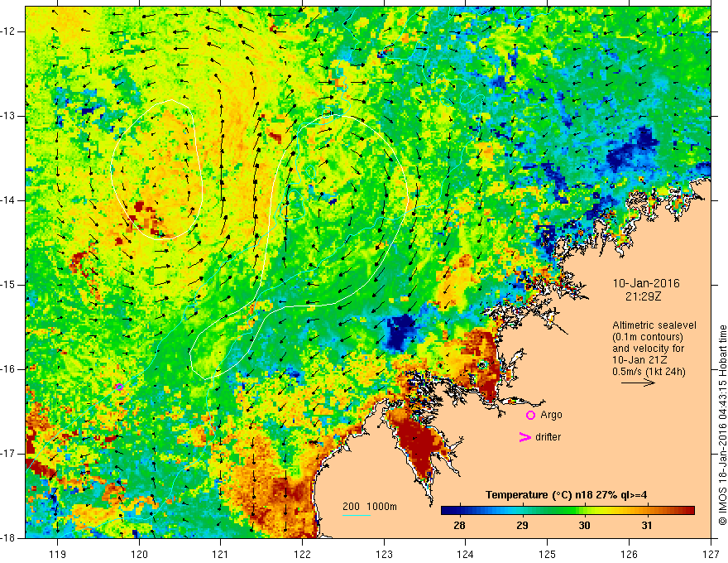Click longitude axis label 121
The height and width of the screenshot is (563, 728).
pyautogui.click(x=221, y=554)
